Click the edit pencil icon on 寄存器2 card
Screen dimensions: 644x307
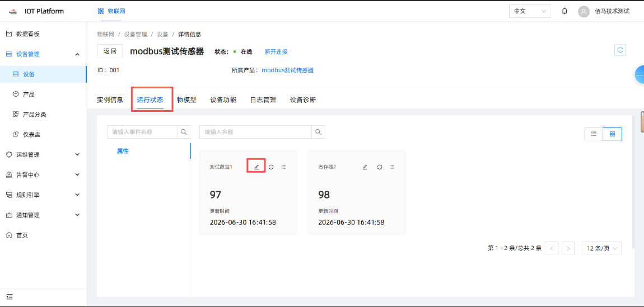(365, 167)
